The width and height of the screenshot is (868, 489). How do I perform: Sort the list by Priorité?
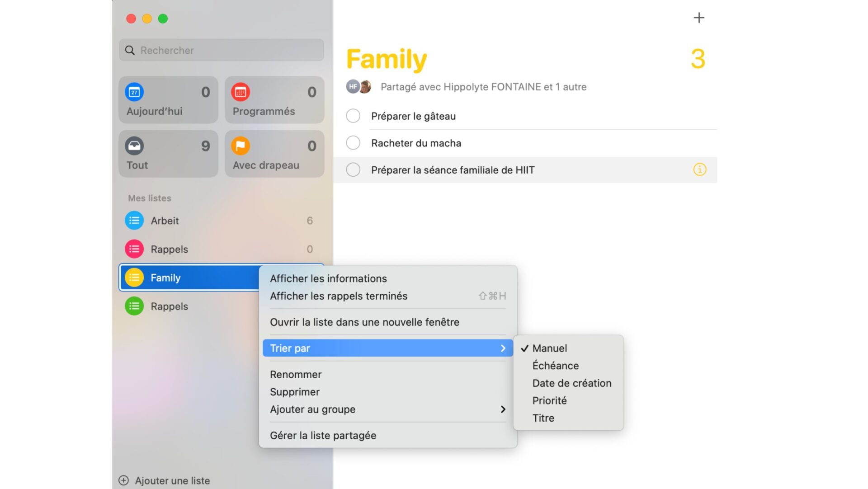569,400
